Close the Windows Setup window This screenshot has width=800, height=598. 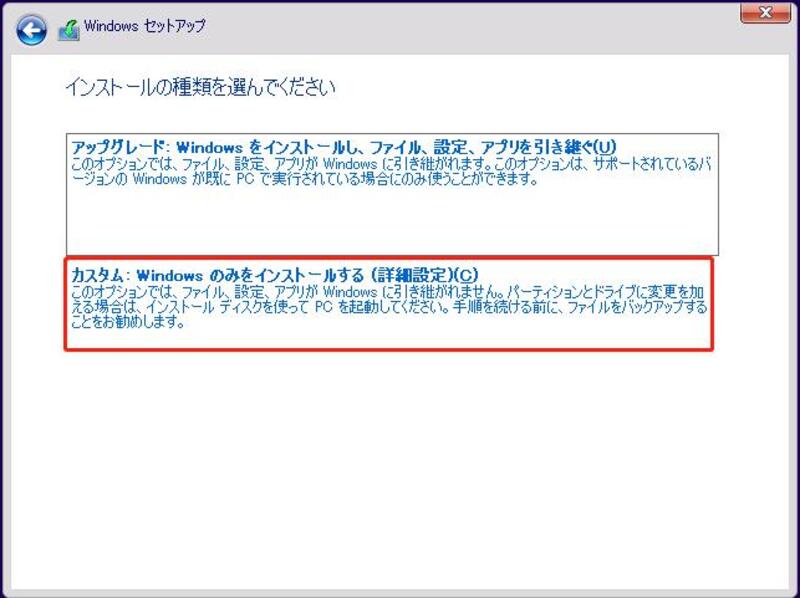click(763, 13)
